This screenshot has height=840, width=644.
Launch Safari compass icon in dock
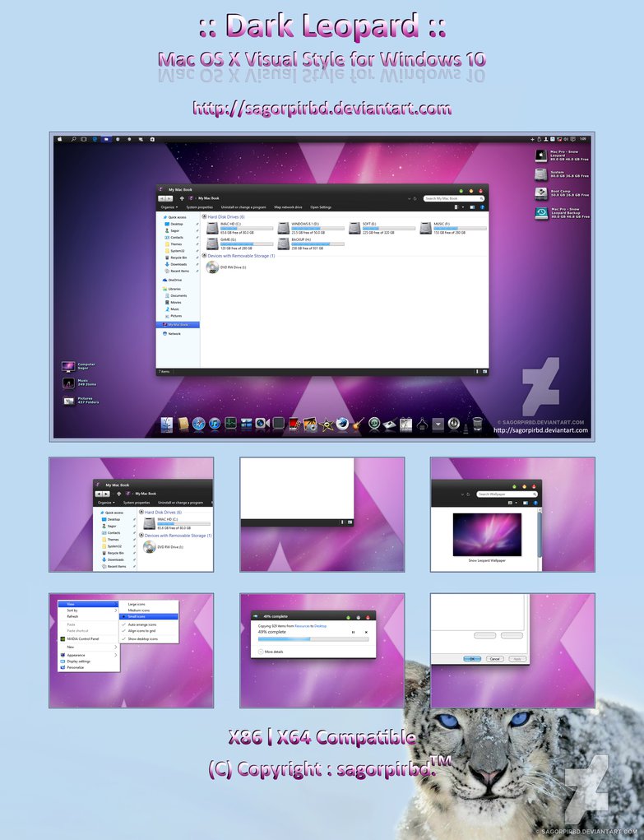click(199, 425)
